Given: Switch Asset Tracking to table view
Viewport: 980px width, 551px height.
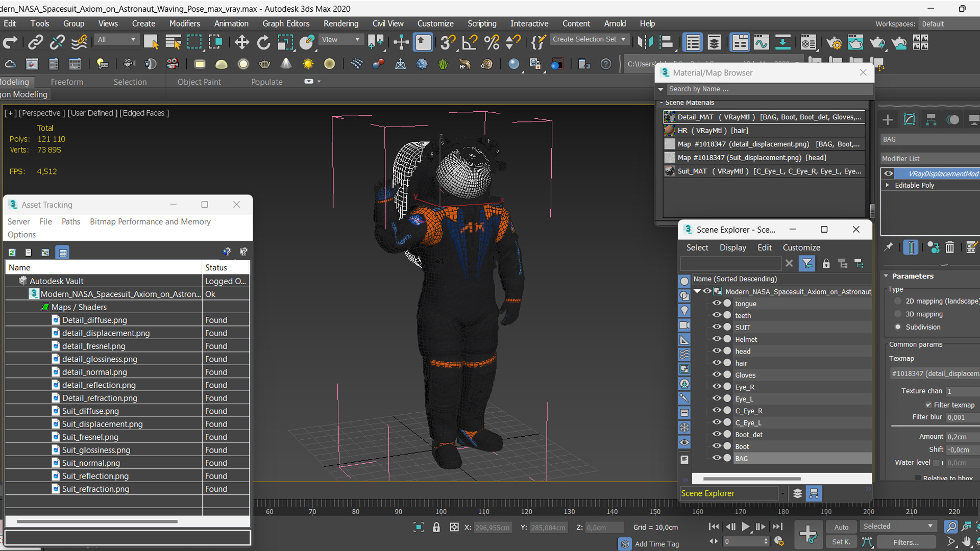Looking at the screenshot, I should (62, 253).
